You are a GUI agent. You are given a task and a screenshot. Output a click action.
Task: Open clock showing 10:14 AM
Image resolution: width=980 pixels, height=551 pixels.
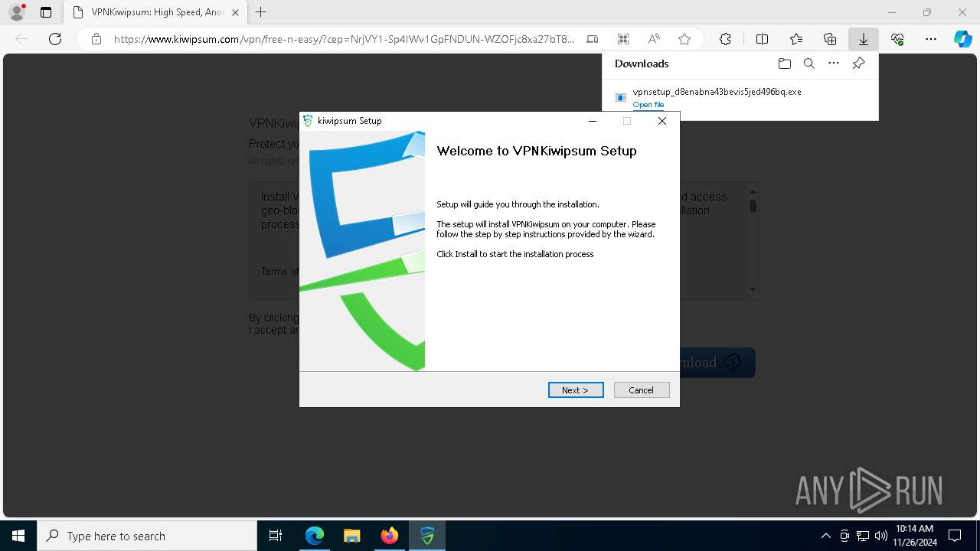(x=915, y=536)
